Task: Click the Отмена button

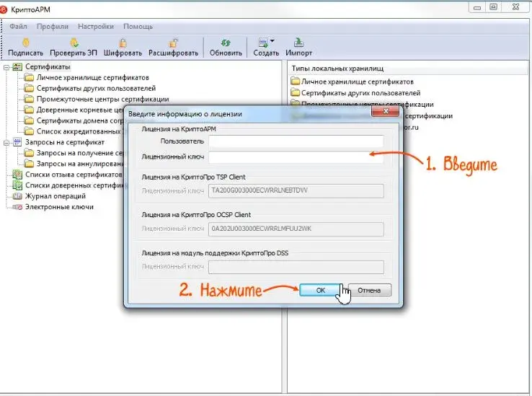Action: pos(369,290)
